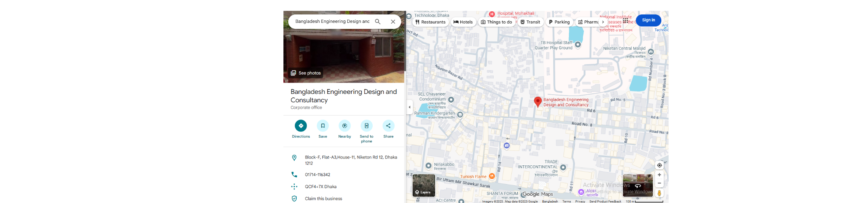Click the location pin icon beside address
The image size is (868, 203).
[x=294, y=158]
